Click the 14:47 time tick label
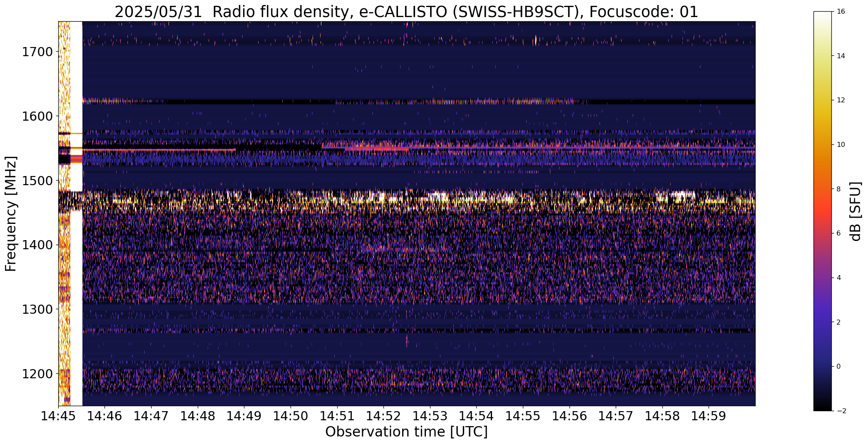This screenshot has height=444, width=868. pos(151,416)
